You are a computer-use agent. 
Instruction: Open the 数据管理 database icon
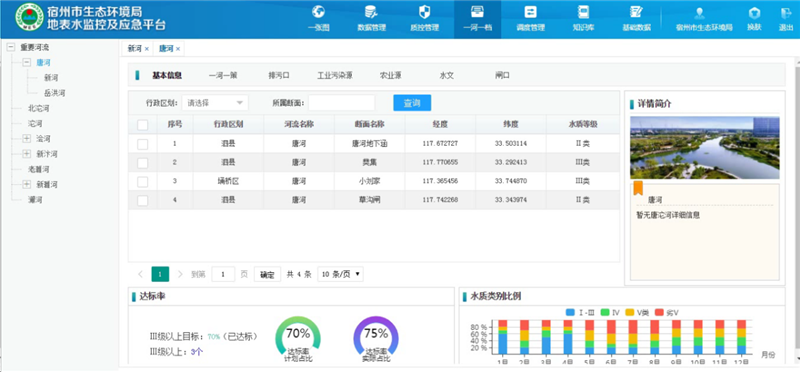click(x=371, y=12)
